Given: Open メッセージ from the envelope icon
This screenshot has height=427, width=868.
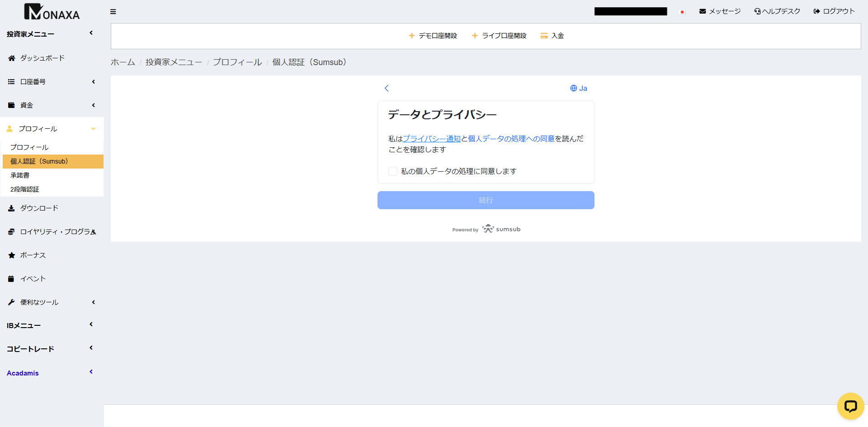Looking at the screenshot, I should 720,11.
